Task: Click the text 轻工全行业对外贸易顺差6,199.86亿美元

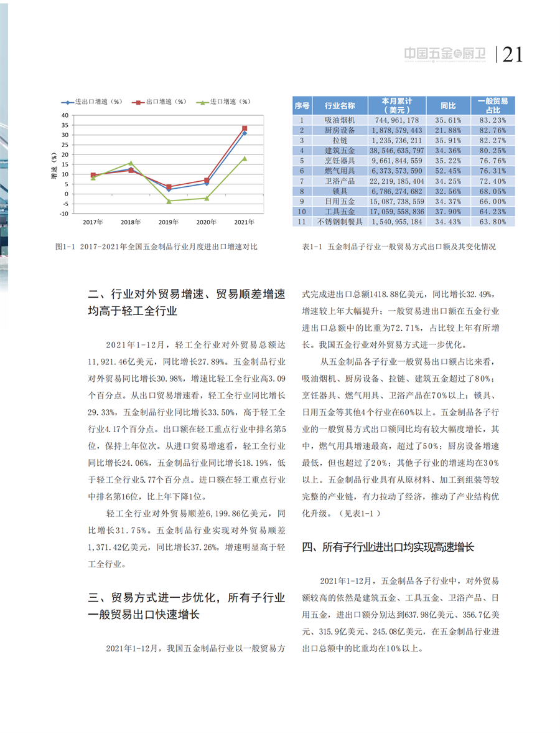Action: [187, 514]
